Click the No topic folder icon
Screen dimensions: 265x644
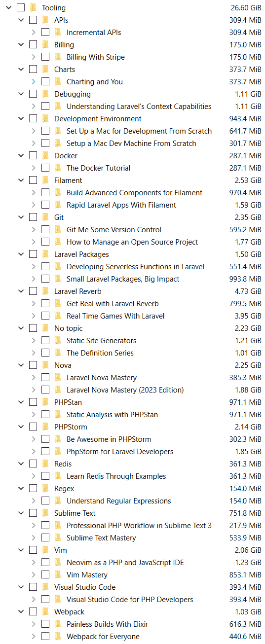coord(45,328)
